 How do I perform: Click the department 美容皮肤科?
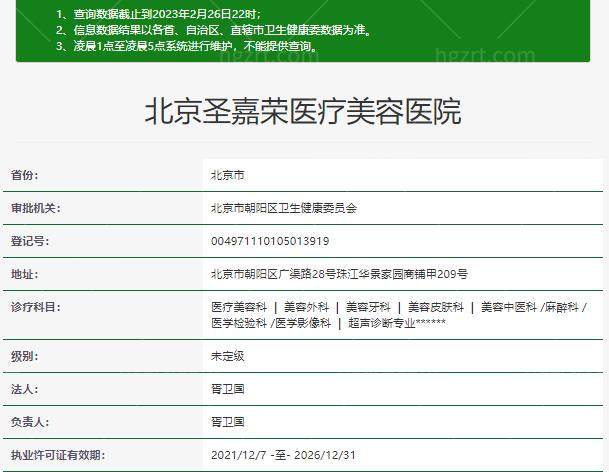coord(436,307)
